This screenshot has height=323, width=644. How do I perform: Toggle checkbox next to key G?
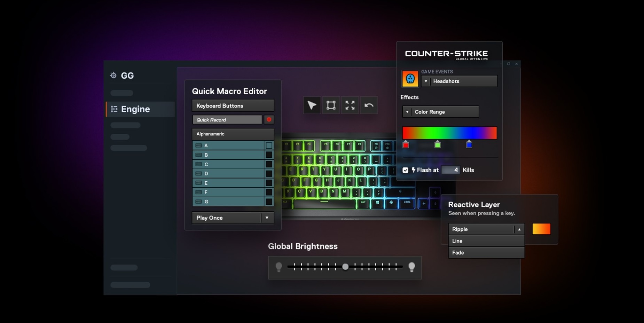pos(269,202)
